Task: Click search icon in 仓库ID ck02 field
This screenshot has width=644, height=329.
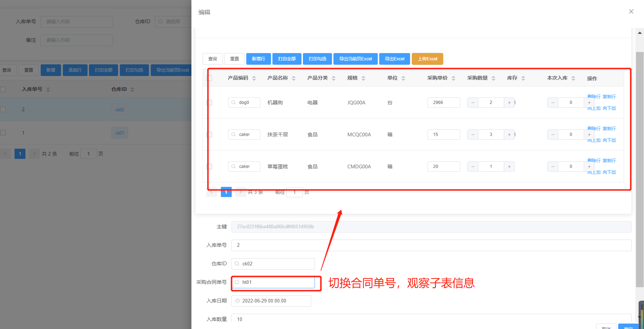Action: pyautogui.click(x=237, y=264)
